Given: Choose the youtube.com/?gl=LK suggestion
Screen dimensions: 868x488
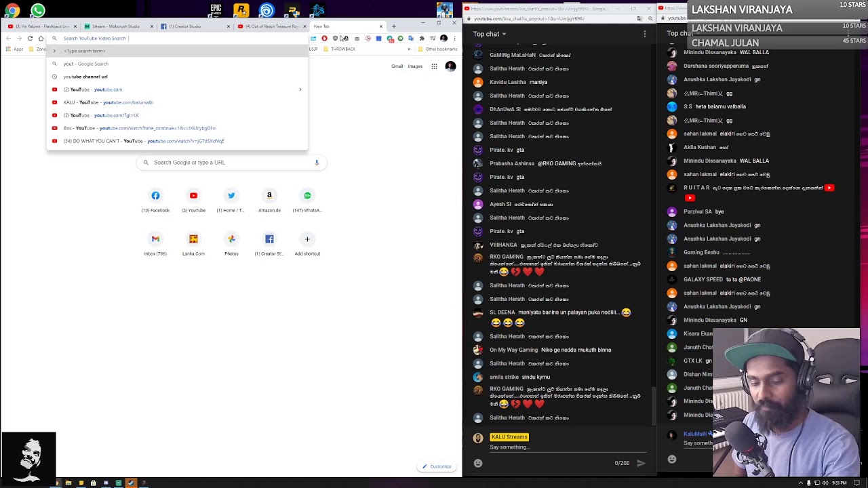Looking at the screenshot, I should pos(177,115).
